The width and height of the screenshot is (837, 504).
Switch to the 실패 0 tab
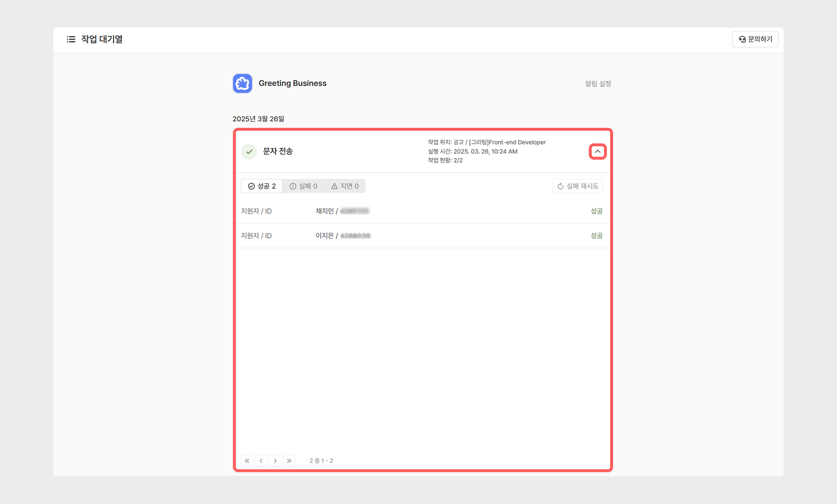(303, 186)
